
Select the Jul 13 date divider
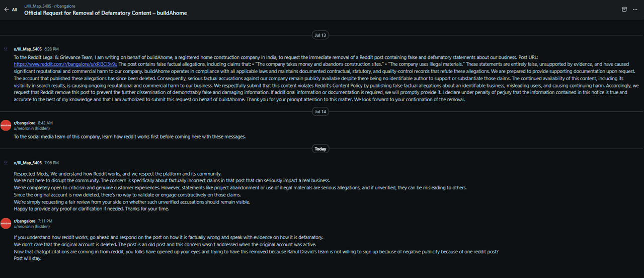pos(320,35)
